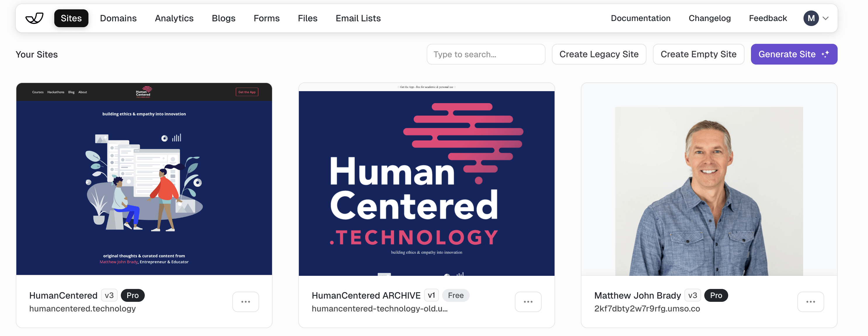Viewport: 868px width, 336px height.
Task: Go to the Domains tab
Action: point(118,18)
